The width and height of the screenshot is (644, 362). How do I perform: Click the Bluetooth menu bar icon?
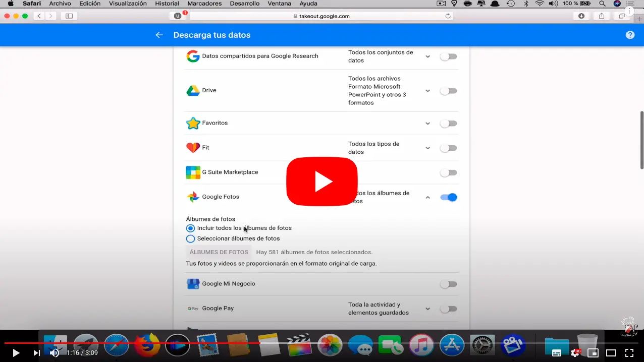pyautogui.click(x=525, y=4)
